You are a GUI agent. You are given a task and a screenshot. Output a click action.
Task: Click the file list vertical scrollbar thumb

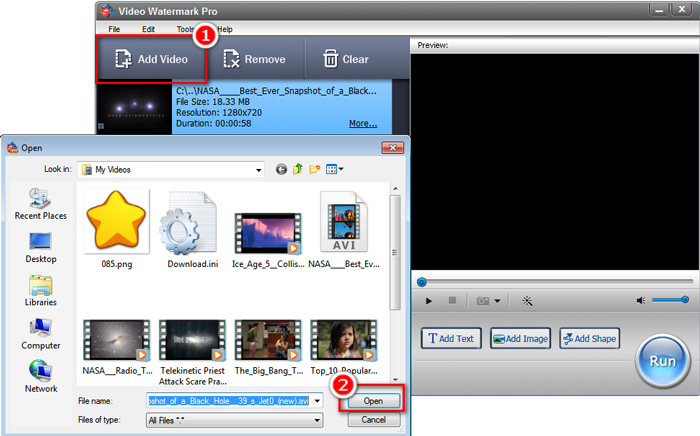click(396, 252)
